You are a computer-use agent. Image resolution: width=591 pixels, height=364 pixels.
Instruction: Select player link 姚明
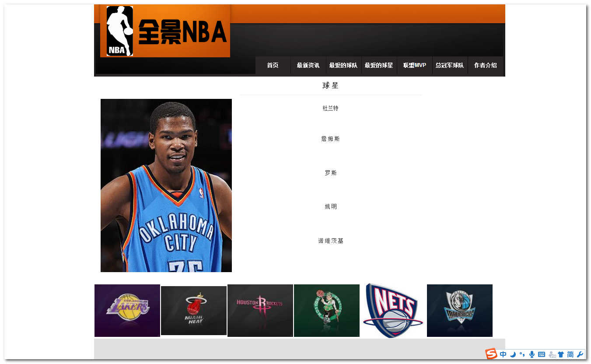pos(331,206)
